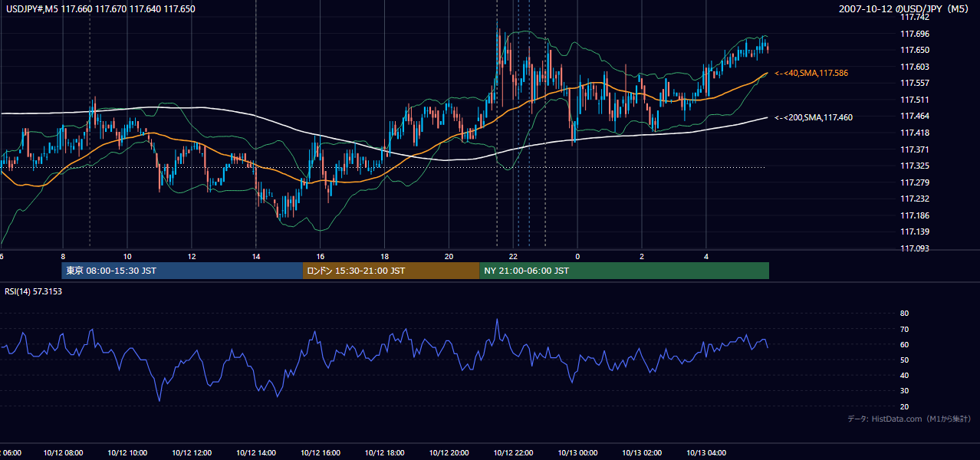The height and width of the screenshot is (460, 980).
Task: Click price level 117.464 on the axis
Action: 915,116
